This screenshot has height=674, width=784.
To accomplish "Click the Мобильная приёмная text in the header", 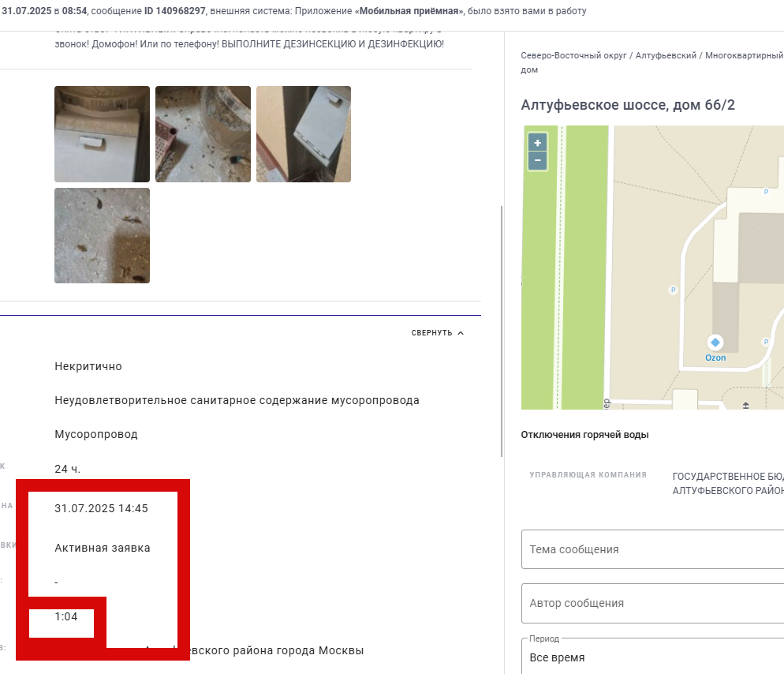I will pyautogui.click(x=409, y=11).
